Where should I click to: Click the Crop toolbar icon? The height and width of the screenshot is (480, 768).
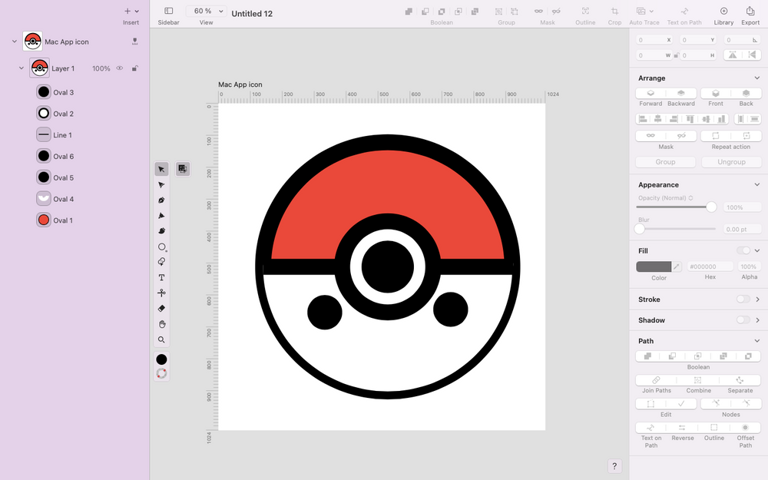pyautogui.click(x=614, y=11)
